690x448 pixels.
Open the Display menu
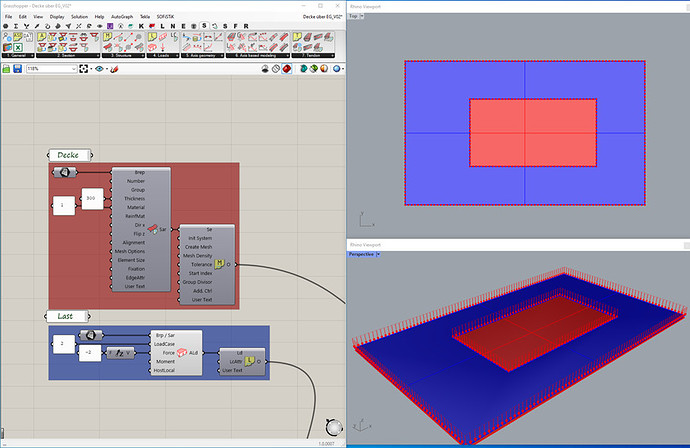coord(57,17)
